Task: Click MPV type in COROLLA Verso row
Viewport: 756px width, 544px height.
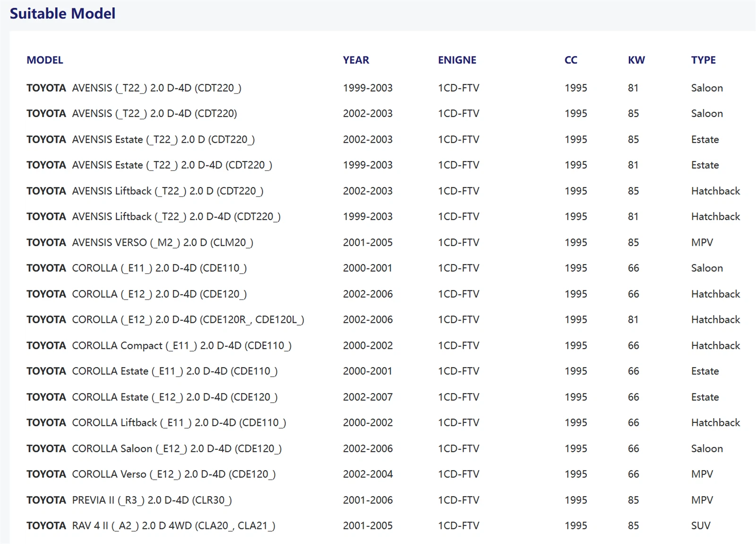Action: pyautogui.click(x=702, y=474)
